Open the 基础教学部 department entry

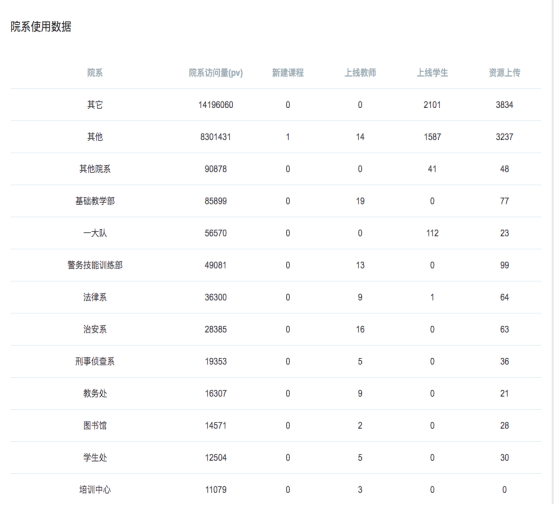[95, 201]
